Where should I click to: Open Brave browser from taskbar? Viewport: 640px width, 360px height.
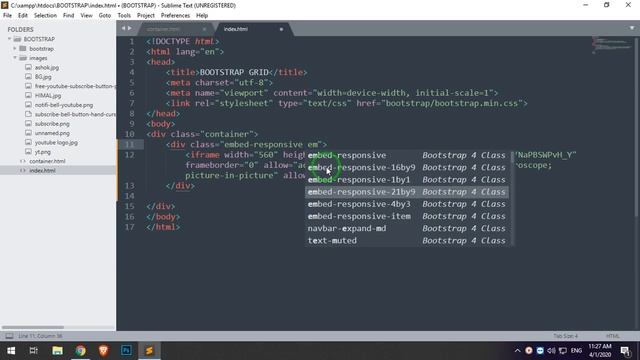(103, 351)
